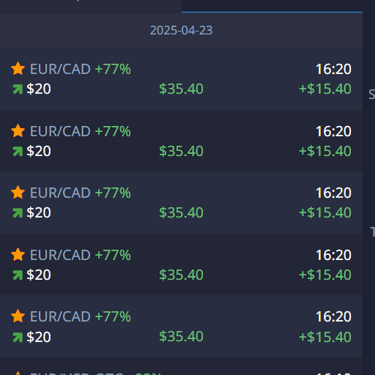Click the star icon on the fourth EUR/CAD trade

(18, 255)
